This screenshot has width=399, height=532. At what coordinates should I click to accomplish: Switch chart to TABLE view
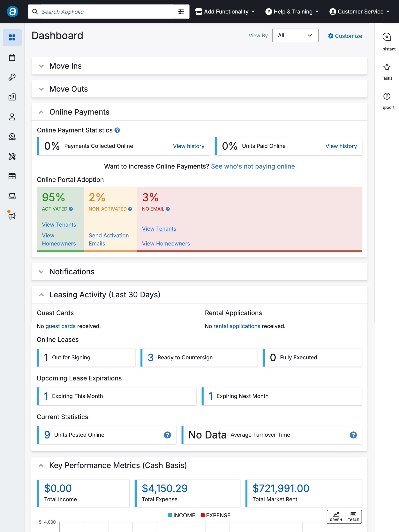coord(353,517)
